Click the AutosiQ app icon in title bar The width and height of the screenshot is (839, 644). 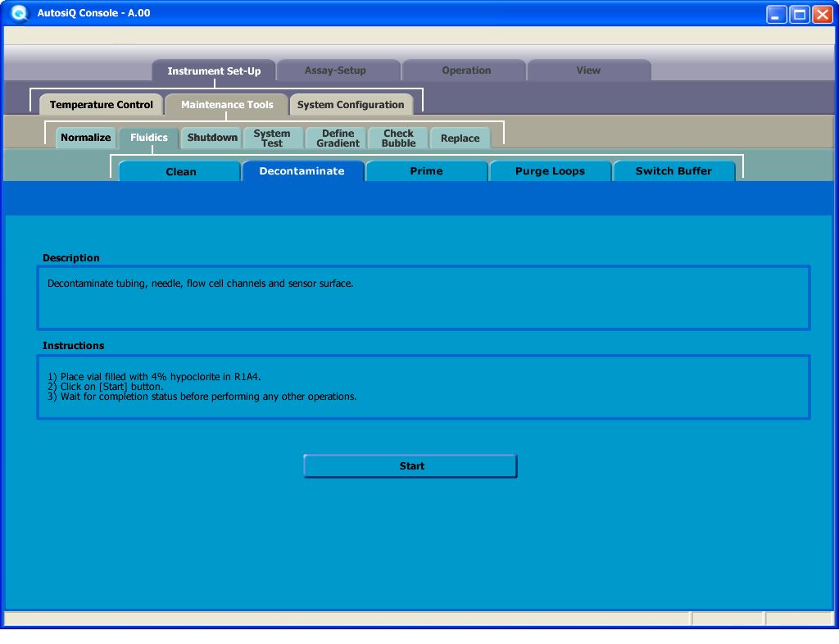[x=20, y=13]
